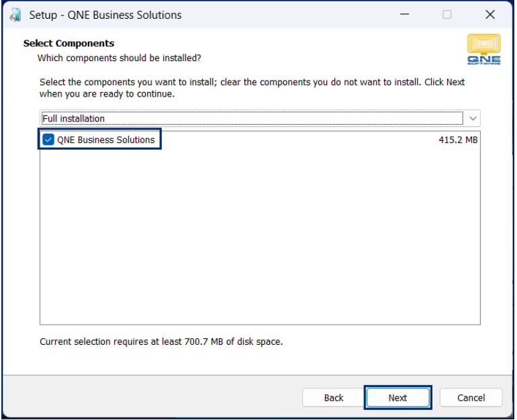Click the Next button
Image resolution: width=517 pixels, height=420 pixels.
pos(397,398)
